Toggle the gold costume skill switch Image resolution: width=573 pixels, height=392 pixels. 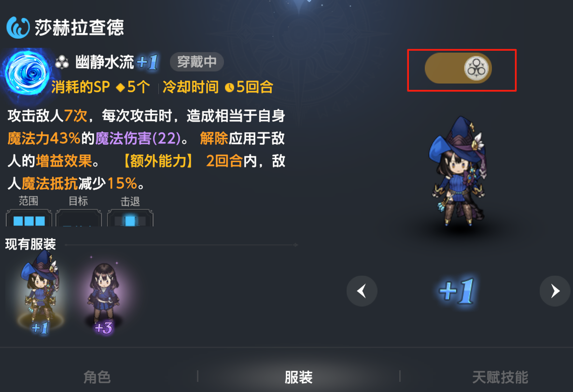pyautogui.click(x=458, y=68)
